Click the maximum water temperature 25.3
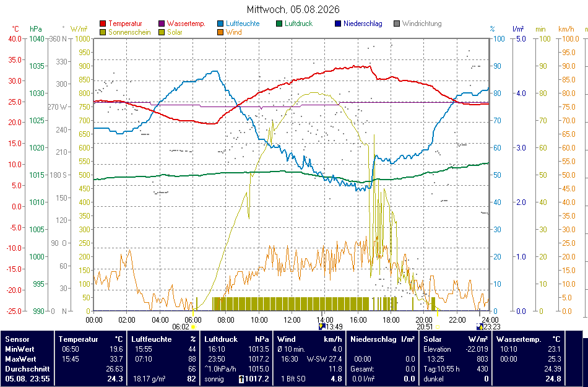The width and height of the screenshot is (588, 387). coord(555,359)
